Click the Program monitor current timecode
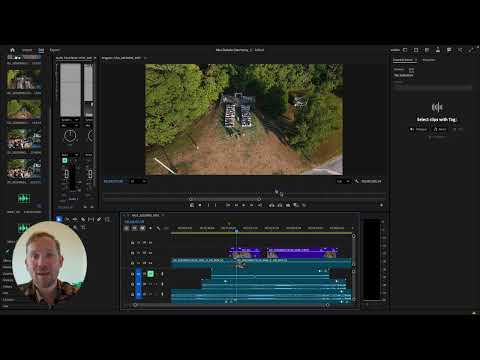480x360 pixels. coord(113,181)
